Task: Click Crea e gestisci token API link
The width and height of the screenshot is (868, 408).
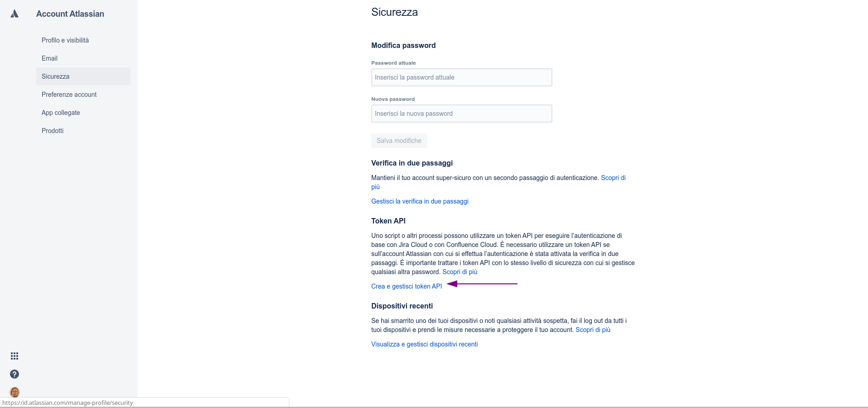Action: point(407,286)
